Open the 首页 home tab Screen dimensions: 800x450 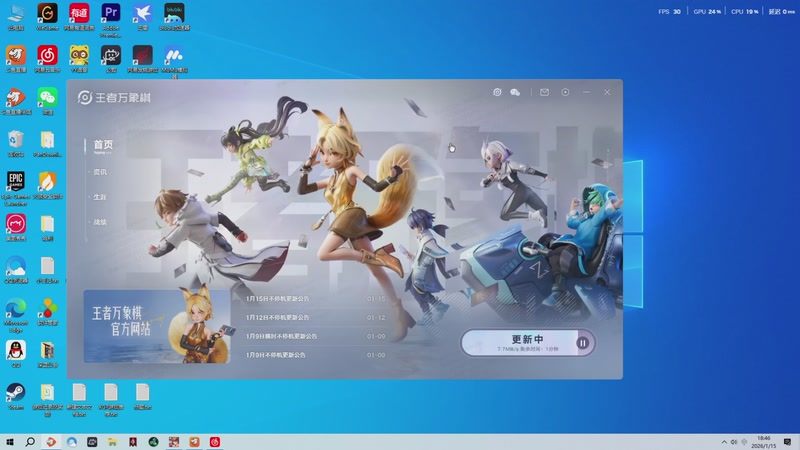(x=103, y=146)
